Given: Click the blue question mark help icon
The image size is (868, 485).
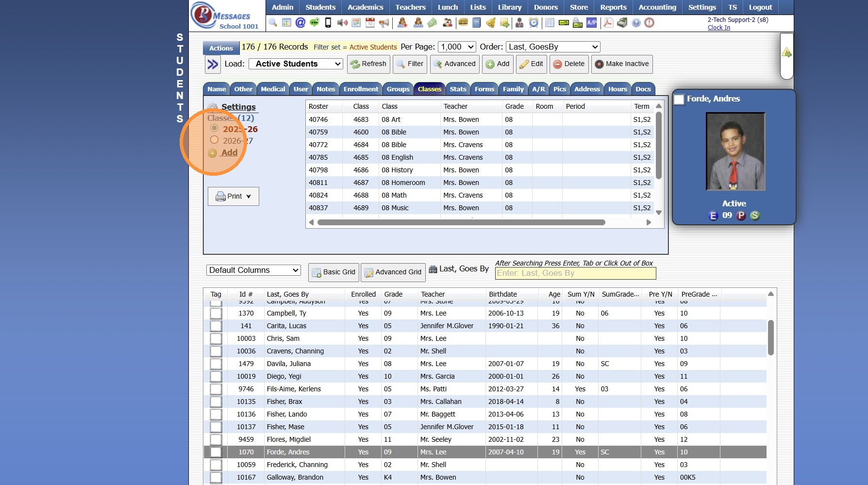Looking at the screenshot, I should tap(636, 23).
